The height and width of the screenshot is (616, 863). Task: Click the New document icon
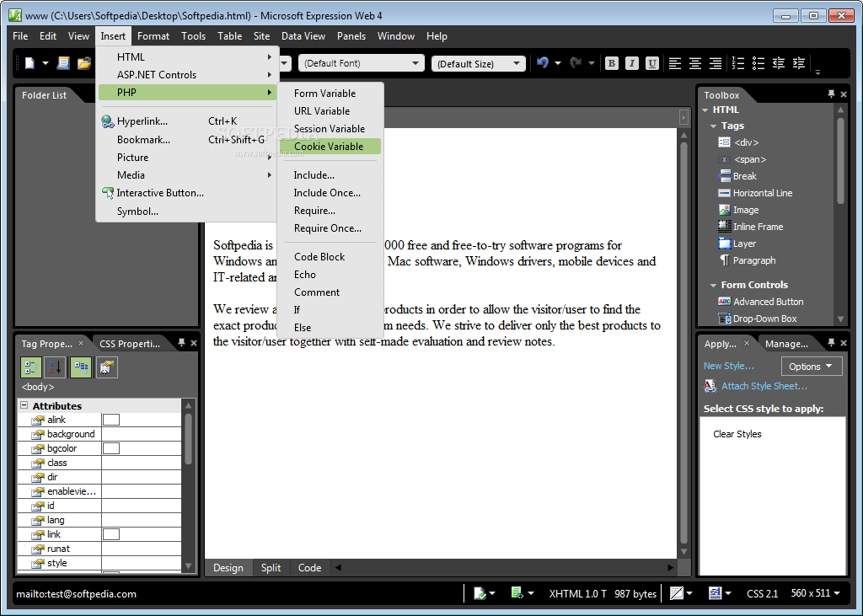(x=29, y=63)
